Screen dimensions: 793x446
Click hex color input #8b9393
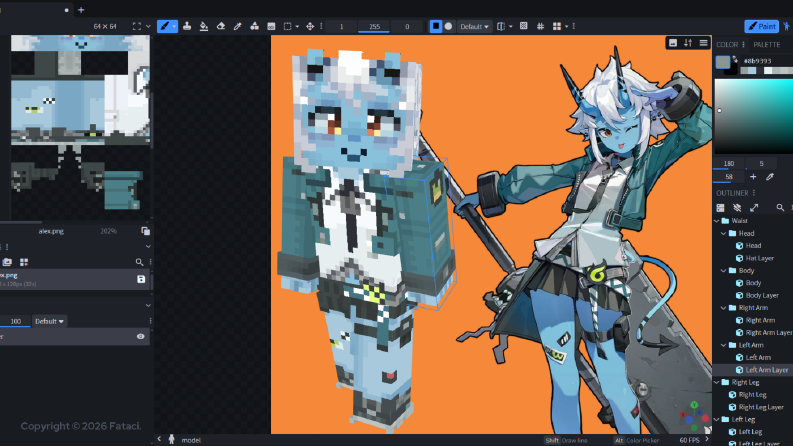pyautogui.click(x=766, y=61)
